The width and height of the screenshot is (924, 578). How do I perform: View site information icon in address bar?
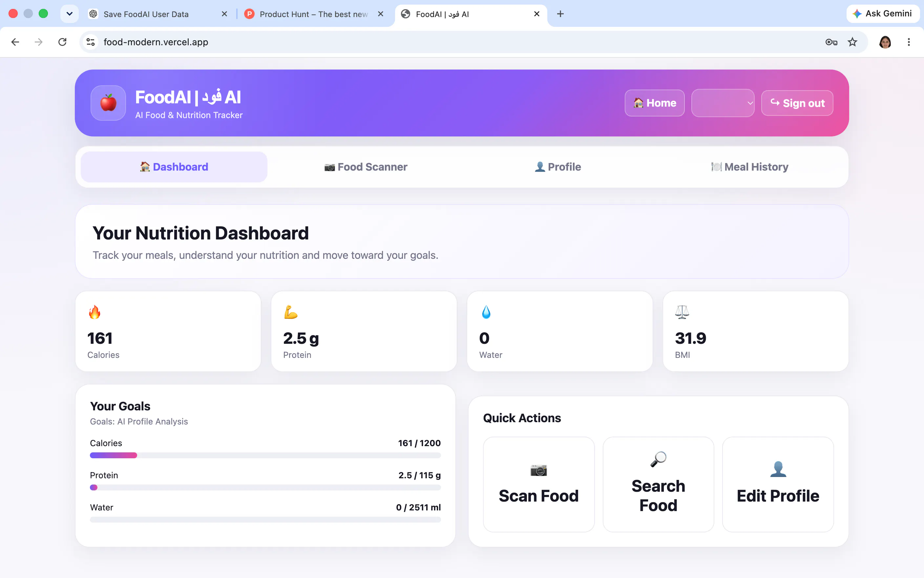pos(91,42)
